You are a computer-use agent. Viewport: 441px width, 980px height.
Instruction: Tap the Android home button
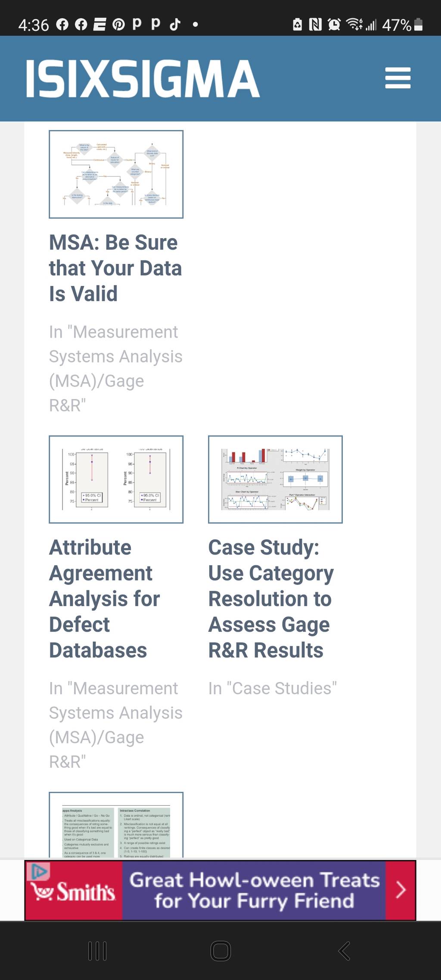click(x=220, y=951)
